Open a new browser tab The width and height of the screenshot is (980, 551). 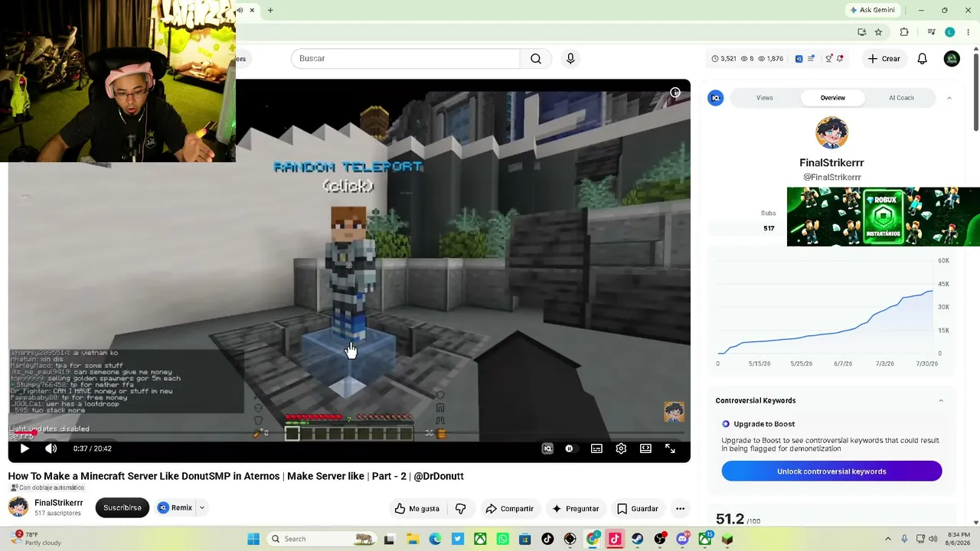click(270, 10)
